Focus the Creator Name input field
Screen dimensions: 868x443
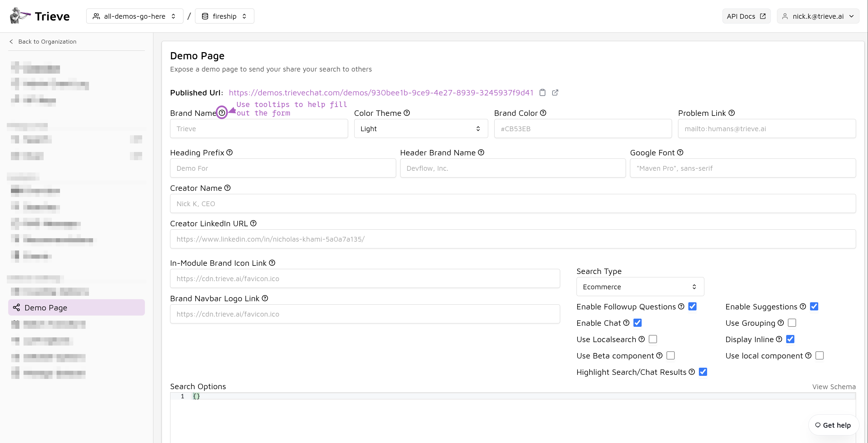(x=513, y=203)
